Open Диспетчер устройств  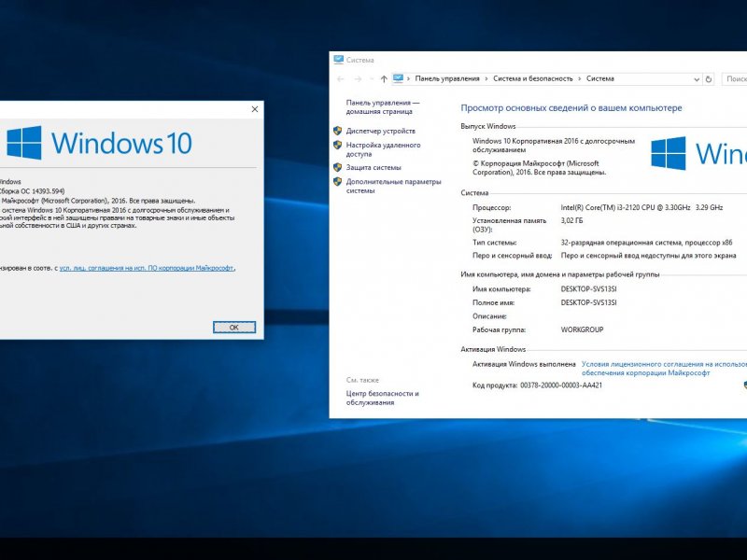(381, 131)
